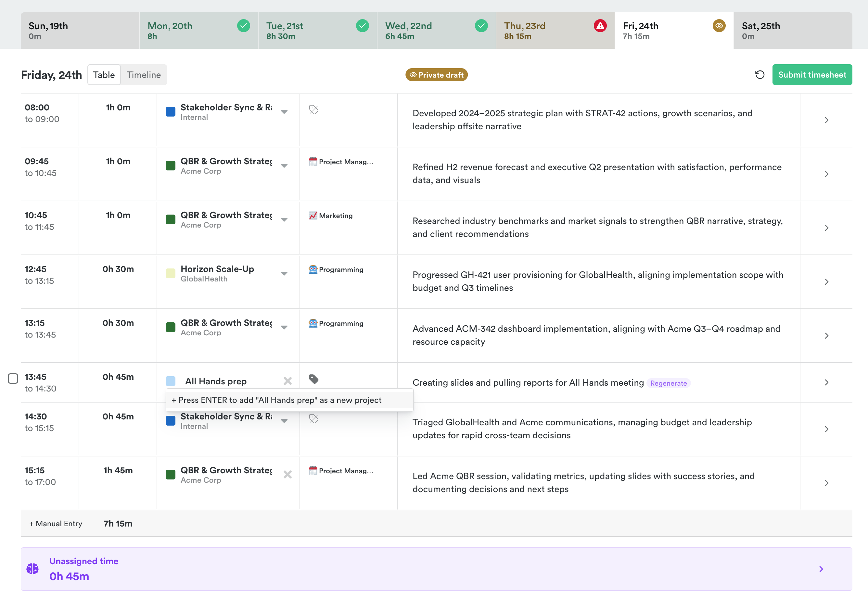Viewport: 868px width, 596px height.
Task: Click the untagged tag icon in 08:00 row
Action: click(x=313, y=109)
